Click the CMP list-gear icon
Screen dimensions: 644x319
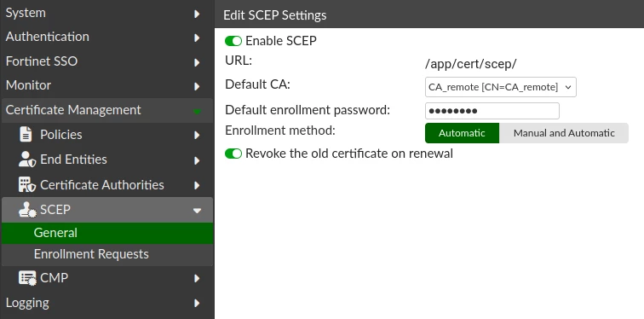pyautogui.click(x=27, y=278)
